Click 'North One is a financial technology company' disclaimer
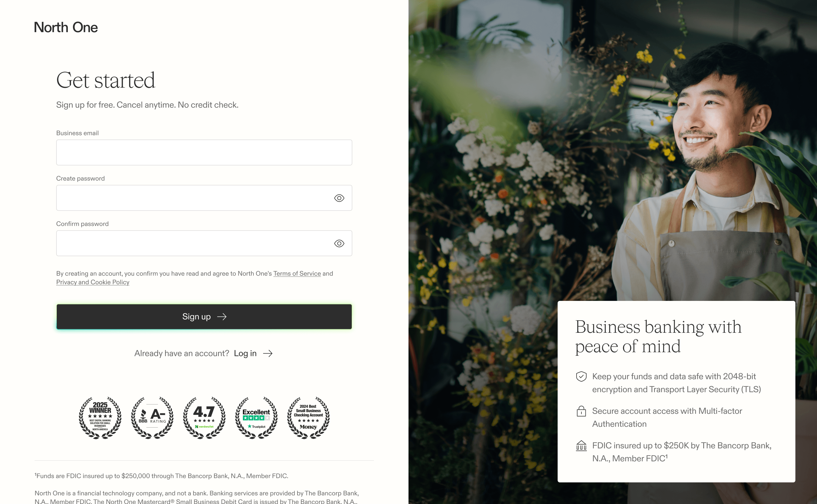Viewport: 817px width, 504px height. 197,497
